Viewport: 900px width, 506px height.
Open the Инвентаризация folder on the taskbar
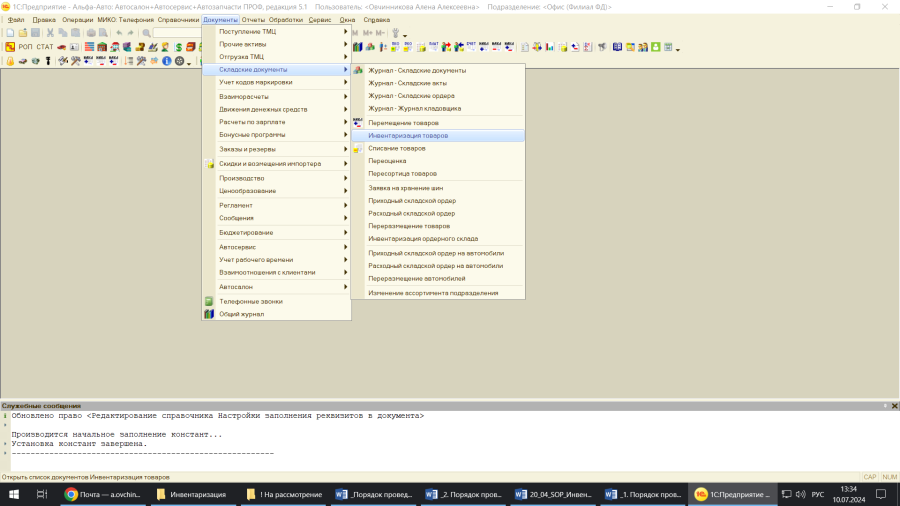click(192, 494)
